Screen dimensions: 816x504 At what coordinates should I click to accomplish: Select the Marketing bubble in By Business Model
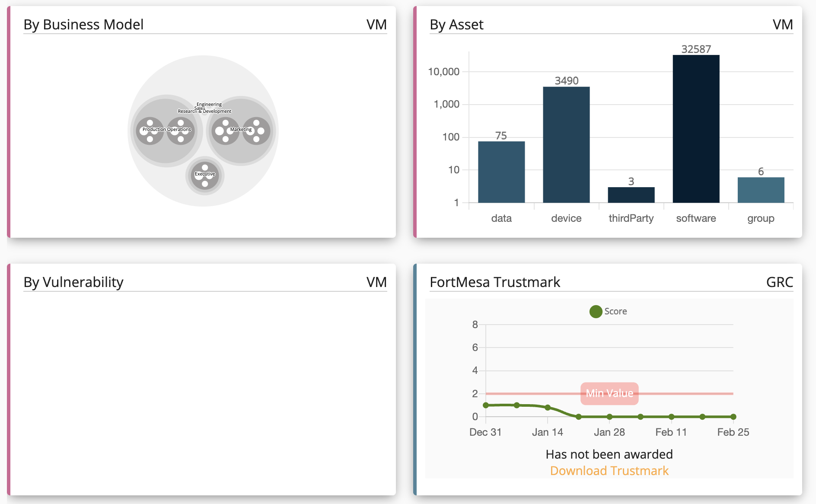click(x=240, y=129)
